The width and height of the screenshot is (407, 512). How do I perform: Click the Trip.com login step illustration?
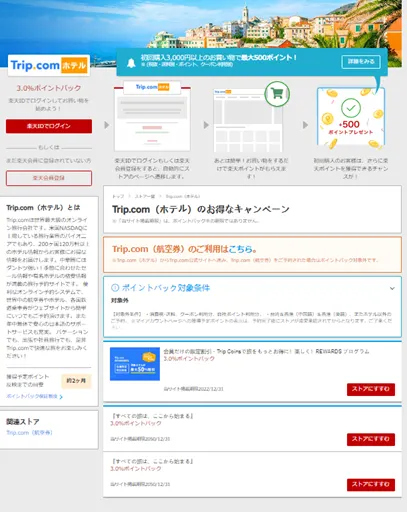coord(152,116)
